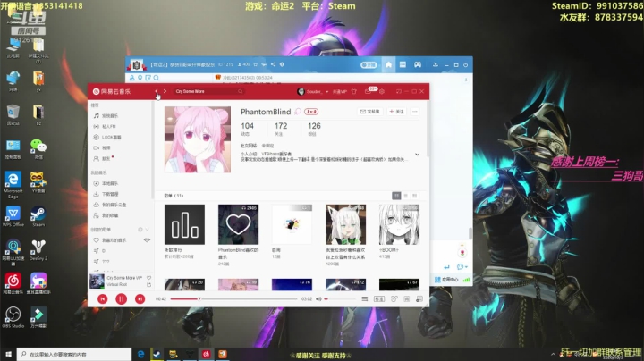
Task: Click the now playing album art thumbnail
Action: (97, 281)
